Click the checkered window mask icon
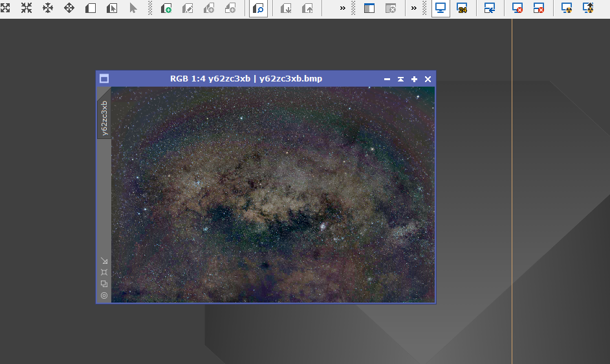This screenshot has height=364, width=610. [x=369, y=8]
